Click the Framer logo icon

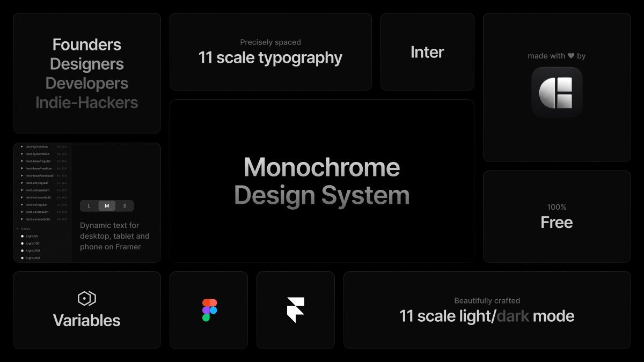point(296,310)
